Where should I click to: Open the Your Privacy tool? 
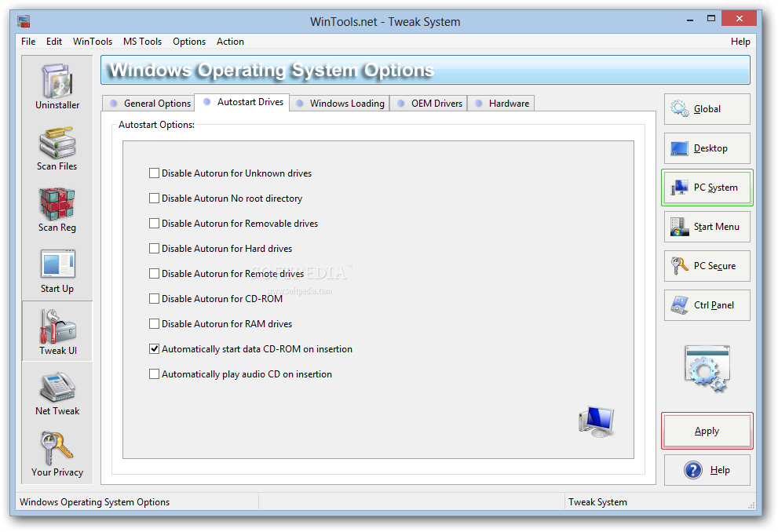(x=57, y=454)
